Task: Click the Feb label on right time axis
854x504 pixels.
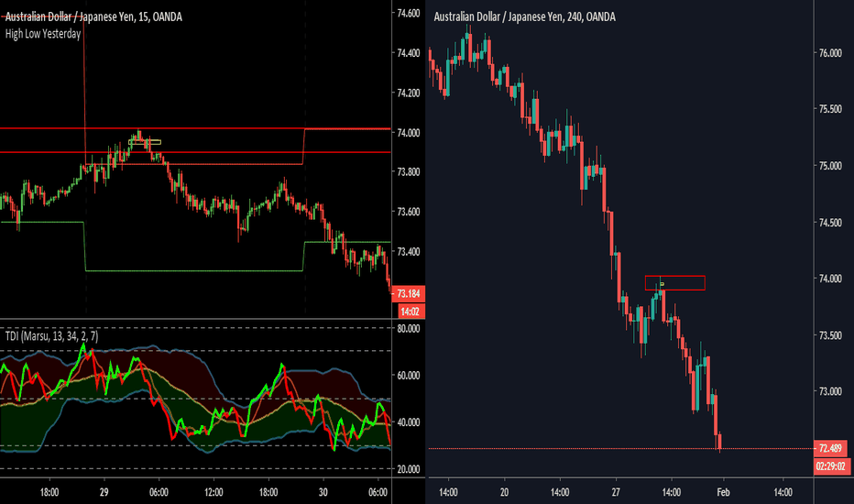Action: [723, 492]
